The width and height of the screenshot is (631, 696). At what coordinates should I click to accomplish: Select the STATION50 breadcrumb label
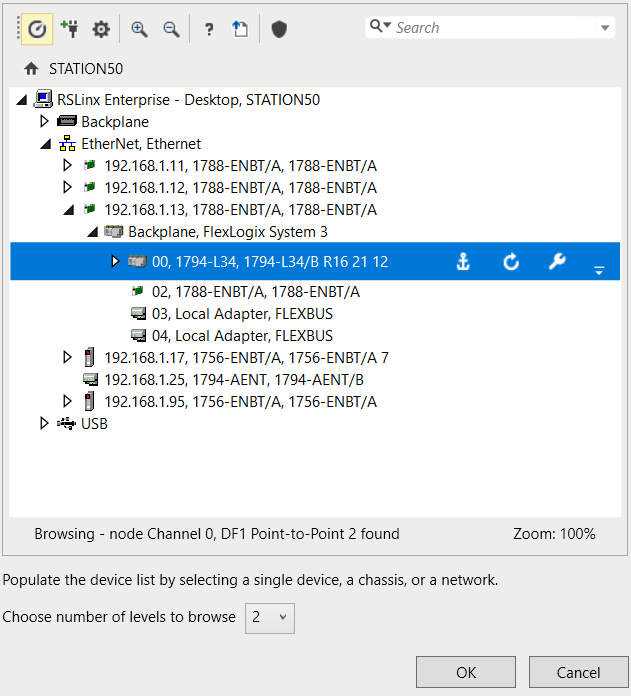click(x=86, y=69)
